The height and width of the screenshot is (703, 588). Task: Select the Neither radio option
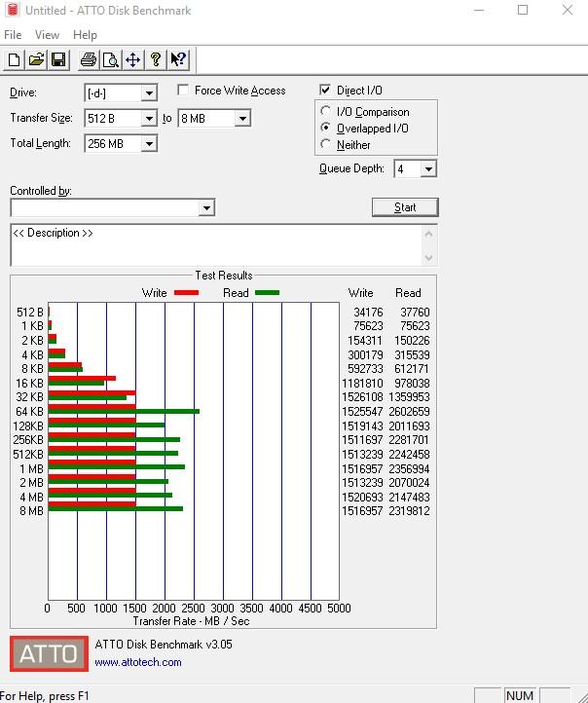326,144
